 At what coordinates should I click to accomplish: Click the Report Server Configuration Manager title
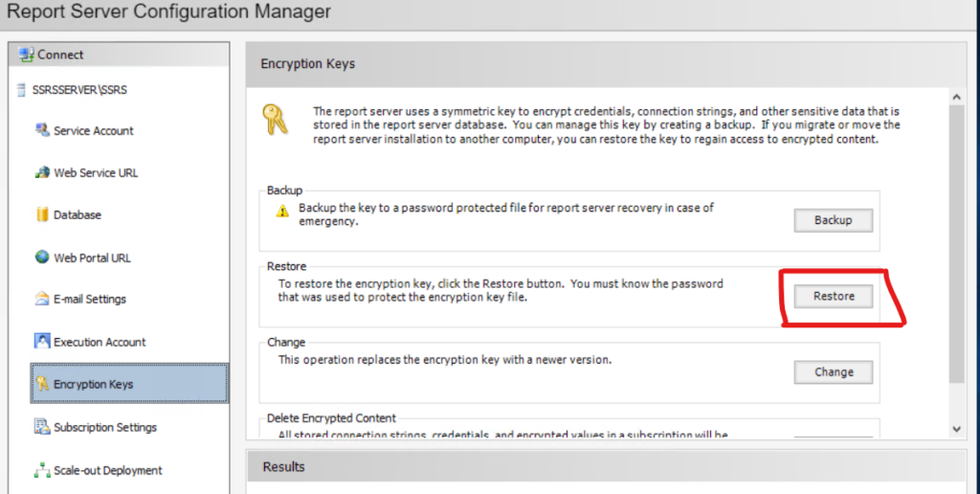pyautogui.click(x=168, y=11)
